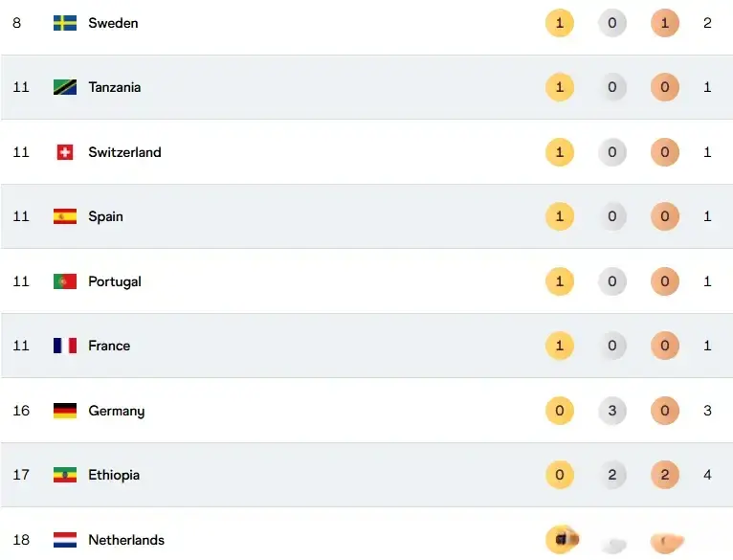
Task: Click Sweden's bronze medal count badge
Action: [x=664, y=23]
